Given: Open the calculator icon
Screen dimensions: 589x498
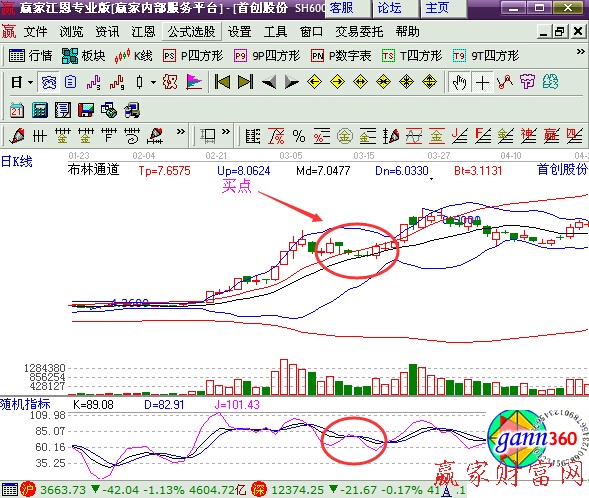Looking at the screenshot, I should click(40, 110).
